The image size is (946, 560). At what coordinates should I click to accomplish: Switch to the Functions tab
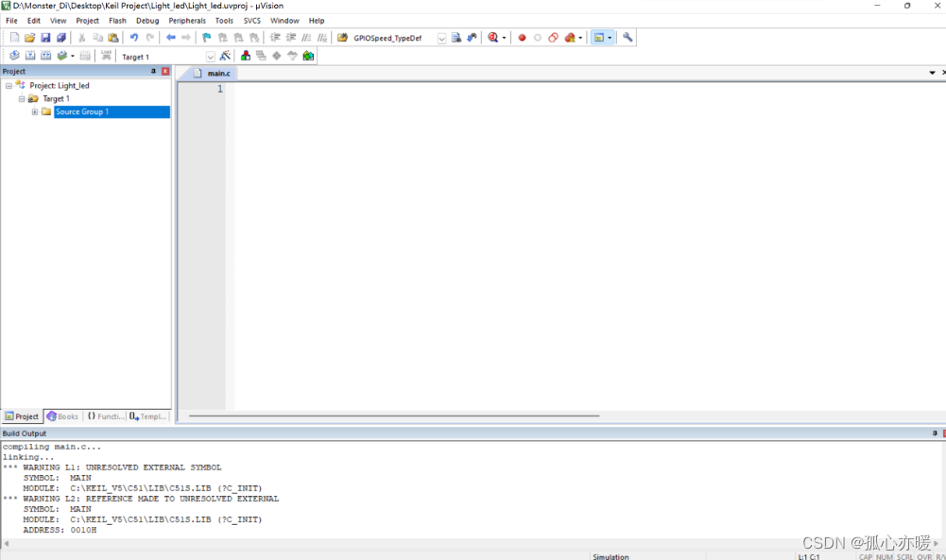pos(105,416)
